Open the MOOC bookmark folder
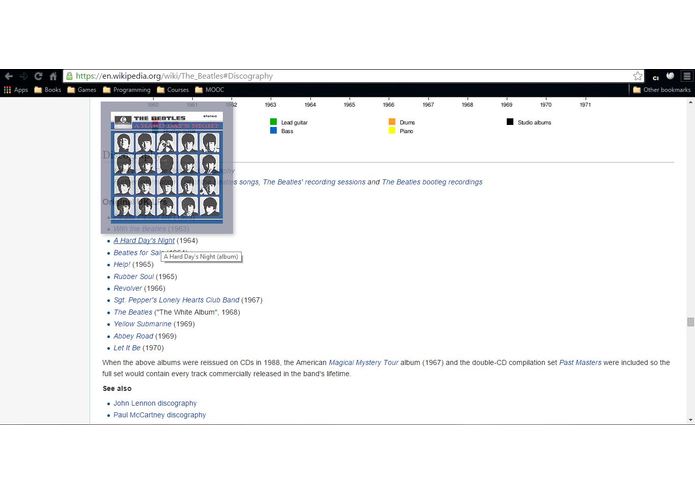The image size is (695, 494). click(x=210, y=90)
